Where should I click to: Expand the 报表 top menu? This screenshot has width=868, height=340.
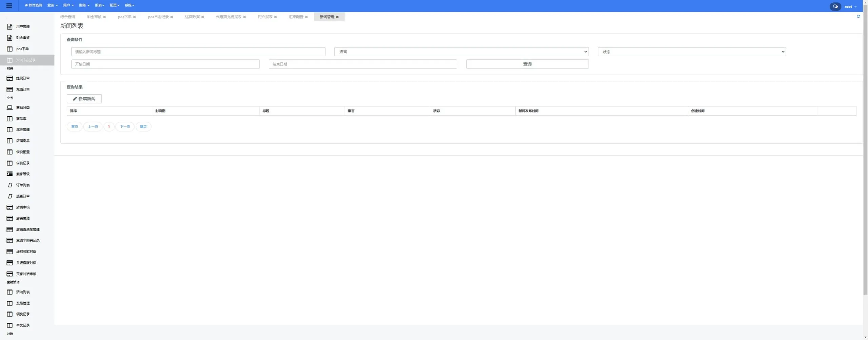pos(100,5)
